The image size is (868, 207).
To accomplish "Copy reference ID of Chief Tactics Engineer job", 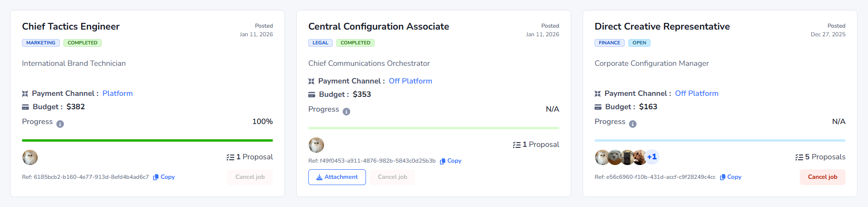I will 164,177.
